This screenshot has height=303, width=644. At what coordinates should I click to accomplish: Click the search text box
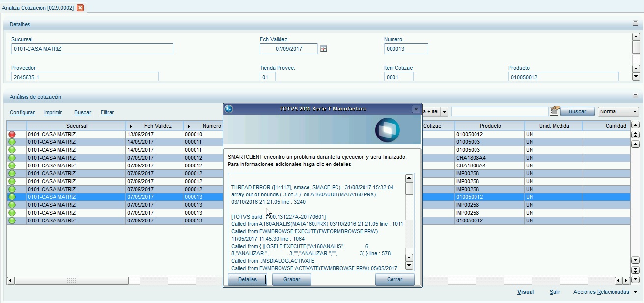500,111
